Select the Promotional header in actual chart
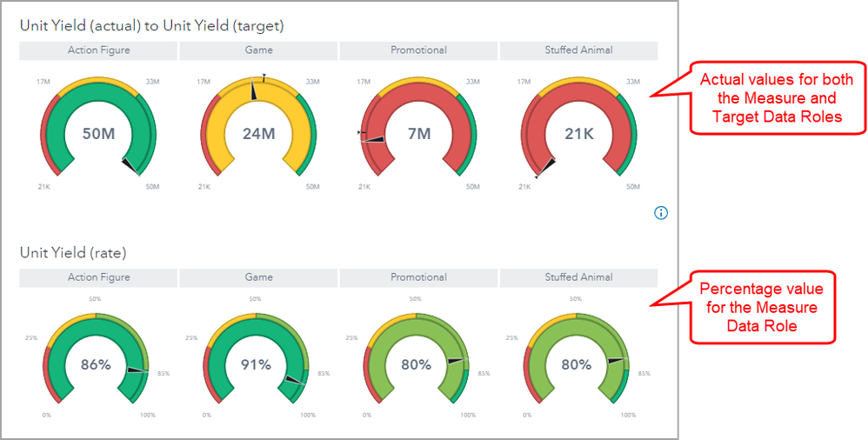Viewport: 868px width, 440px height. [418, 50]
